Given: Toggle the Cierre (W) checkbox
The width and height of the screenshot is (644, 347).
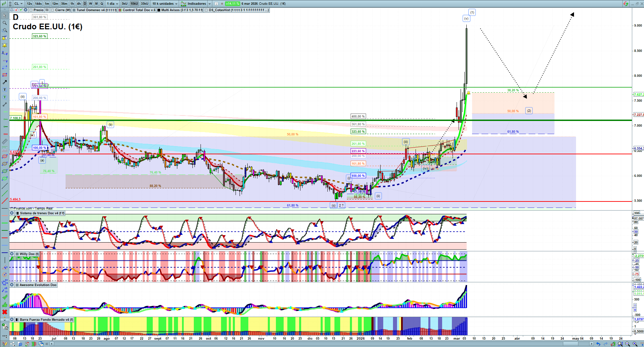Looking at the screenshot, I should point(52,10).
